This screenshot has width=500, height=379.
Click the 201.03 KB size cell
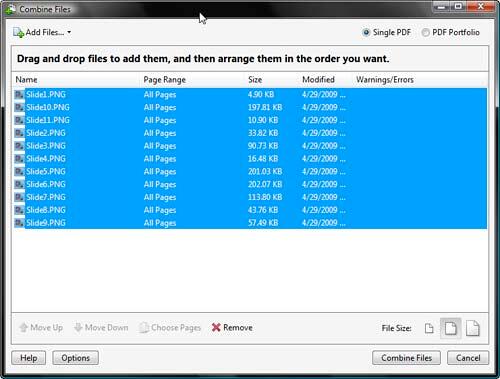265,171
